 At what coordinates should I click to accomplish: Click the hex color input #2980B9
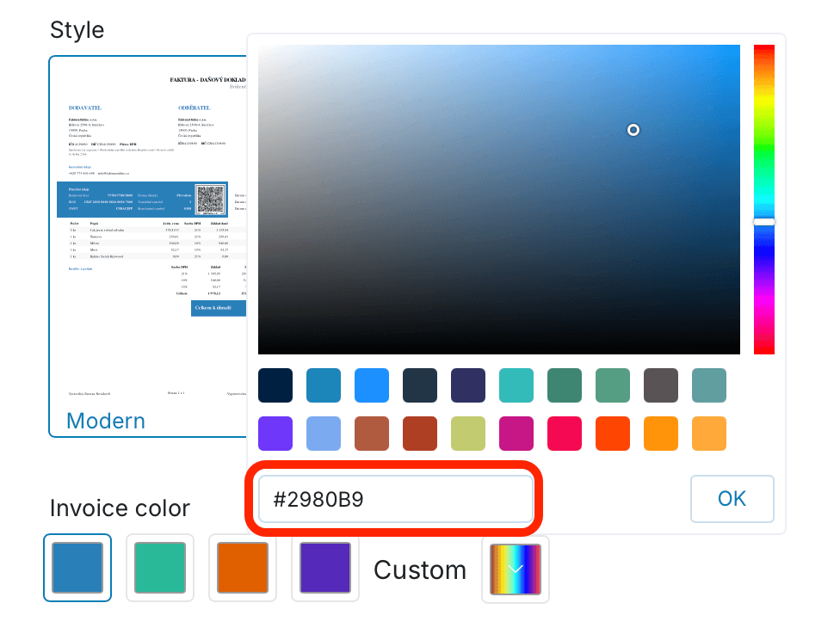click(396, 499)
